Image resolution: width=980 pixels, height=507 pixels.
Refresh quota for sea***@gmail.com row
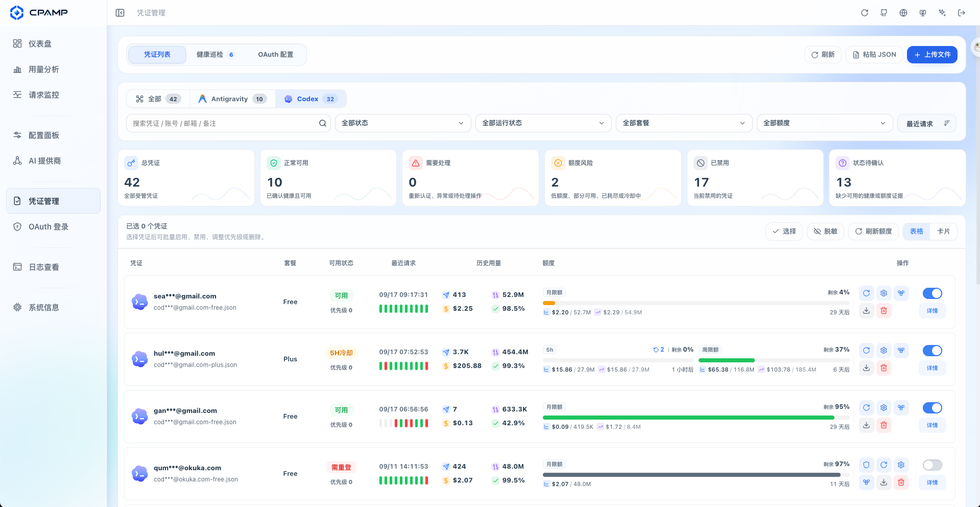tap(866, 293)
